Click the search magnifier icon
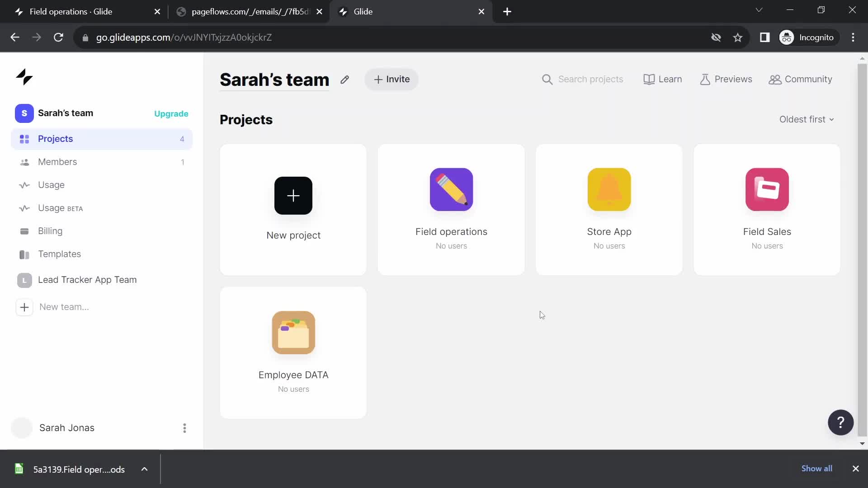868x488 pixels. tap(547, 80)
